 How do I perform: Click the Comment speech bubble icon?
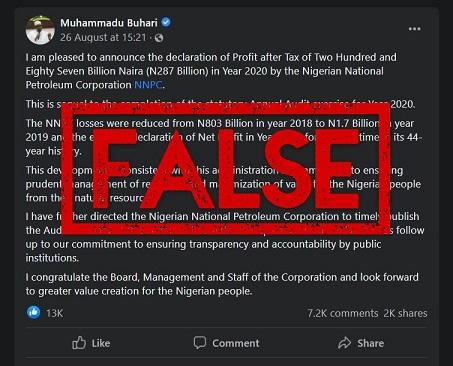pyautogui.click(x=200, y=343)
